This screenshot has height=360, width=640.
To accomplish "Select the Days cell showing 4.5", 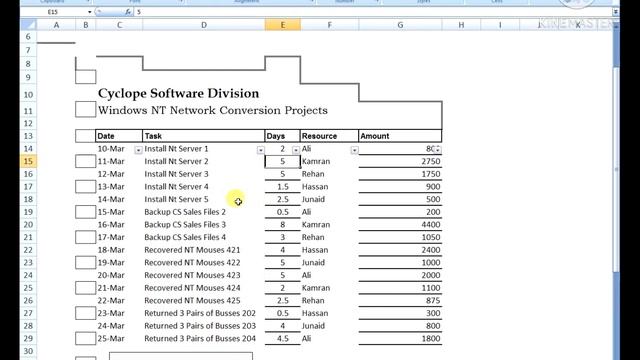I will tap(282, 338).
